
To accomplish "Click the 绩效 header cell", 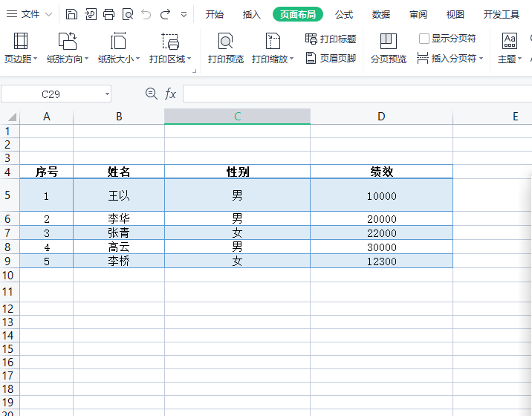I will (x=381, y=172).
